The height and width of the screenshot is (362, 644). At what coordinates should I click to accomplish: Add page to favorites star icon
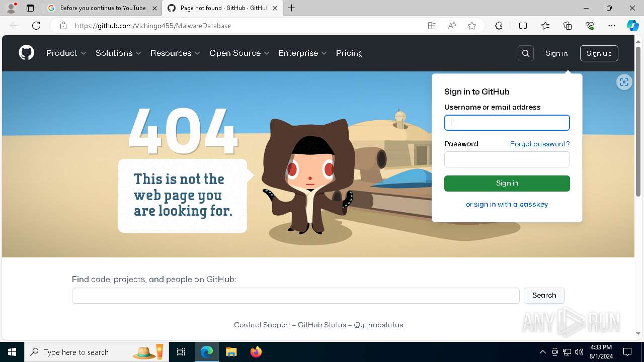pyautogui.click(x=472, y=26)
